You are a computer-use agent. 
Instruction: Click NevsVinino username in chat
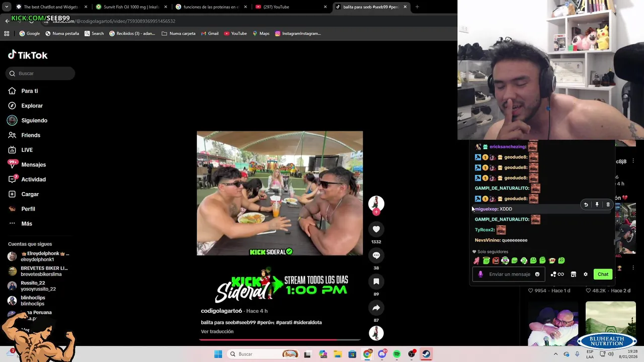(487, 240)
